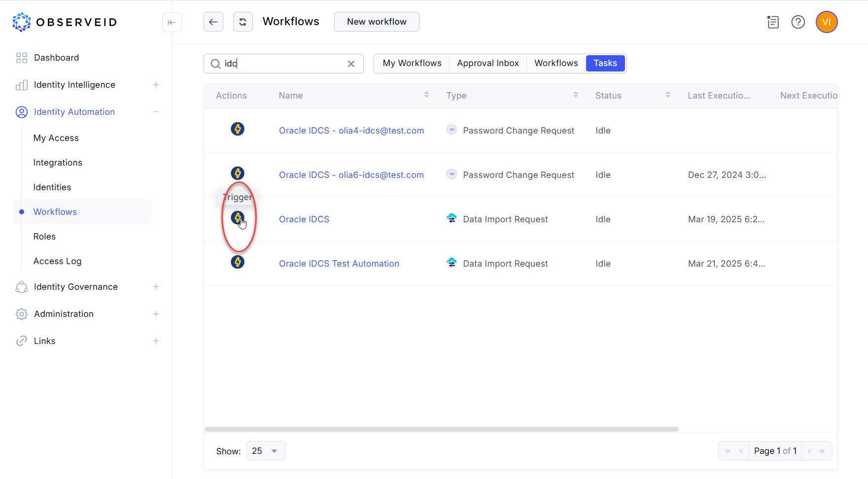Image resolution: width=868 pixels, height=479 pixels.
Task: Click the ObserveID logo
Action: (x=64, y=22)
